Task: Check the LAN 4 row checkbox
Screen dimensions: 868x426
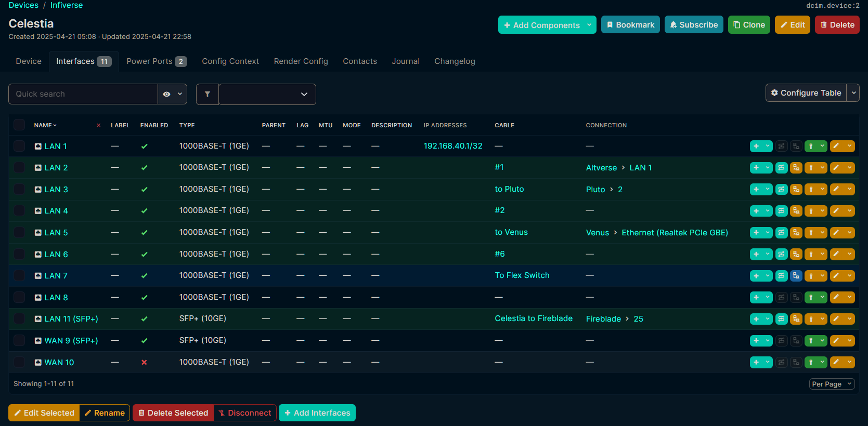Action: pos(19,211)
